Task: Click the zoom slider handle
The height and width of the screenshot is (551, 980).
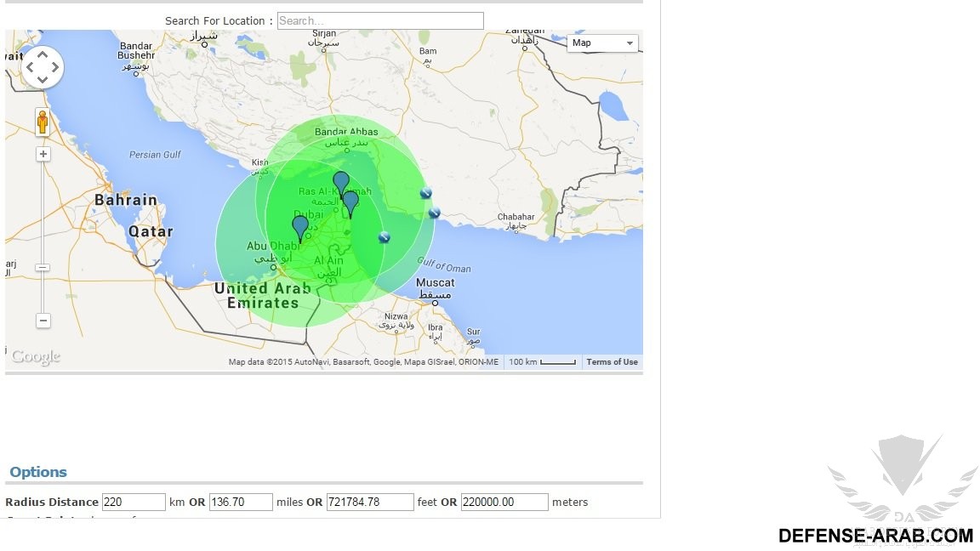Action: [43, 267]
